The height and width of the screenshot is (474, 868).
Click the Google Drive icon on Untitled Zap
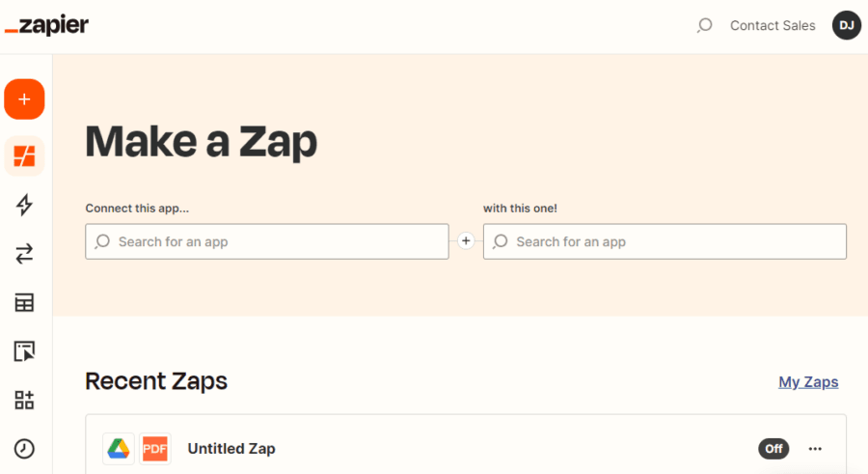pyautogui.click(x=119, y=449)
